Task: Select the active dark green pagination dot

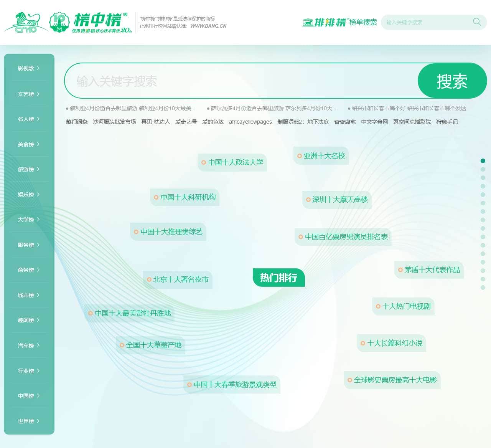Action: click(x=483, y=161)
